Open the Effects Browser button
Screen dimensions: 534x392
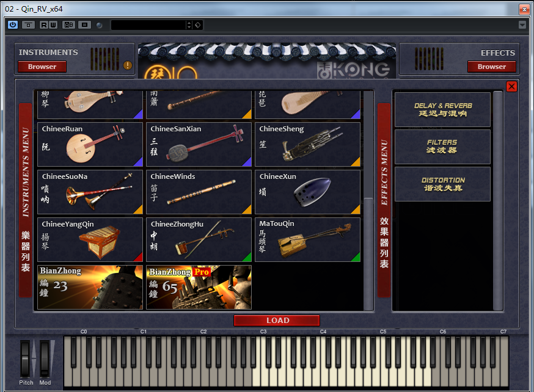pyautogui.click(x=491, y=67)
